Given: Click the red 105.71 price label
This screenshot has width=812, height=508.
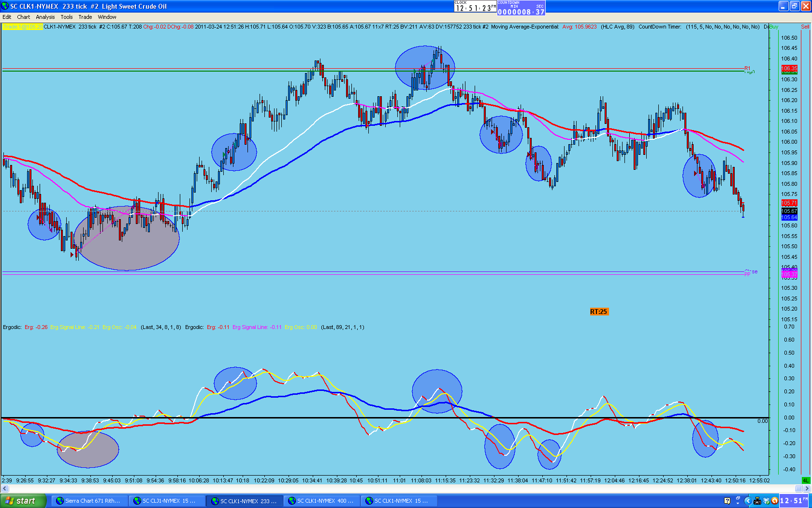Looking at the screenshot, I should [789, 203].
